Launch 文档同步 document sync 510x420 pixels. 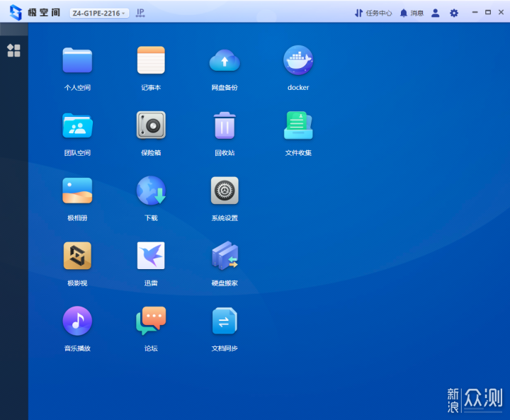tap(225, 321)
